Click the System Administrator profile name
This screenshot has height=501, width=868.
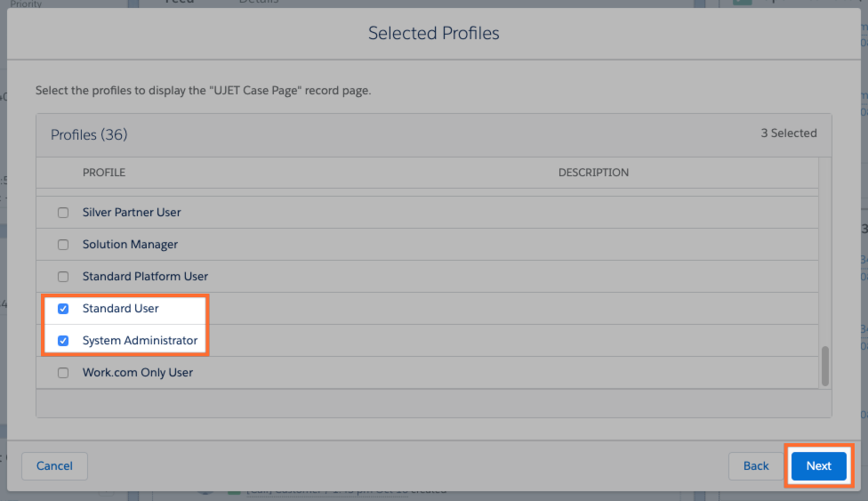click(140, 341)
